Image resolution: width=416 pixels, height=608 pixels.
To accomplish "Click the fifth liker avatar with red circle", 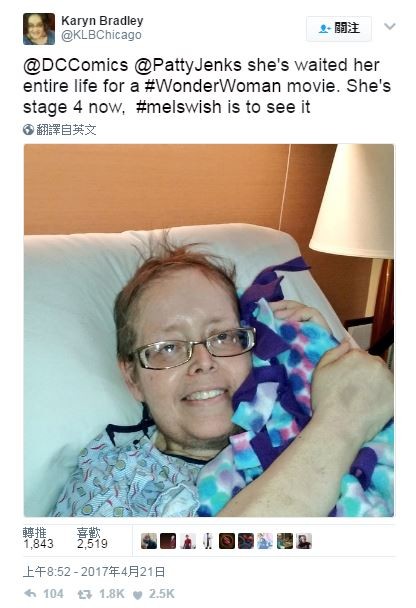I will [226, 541].
